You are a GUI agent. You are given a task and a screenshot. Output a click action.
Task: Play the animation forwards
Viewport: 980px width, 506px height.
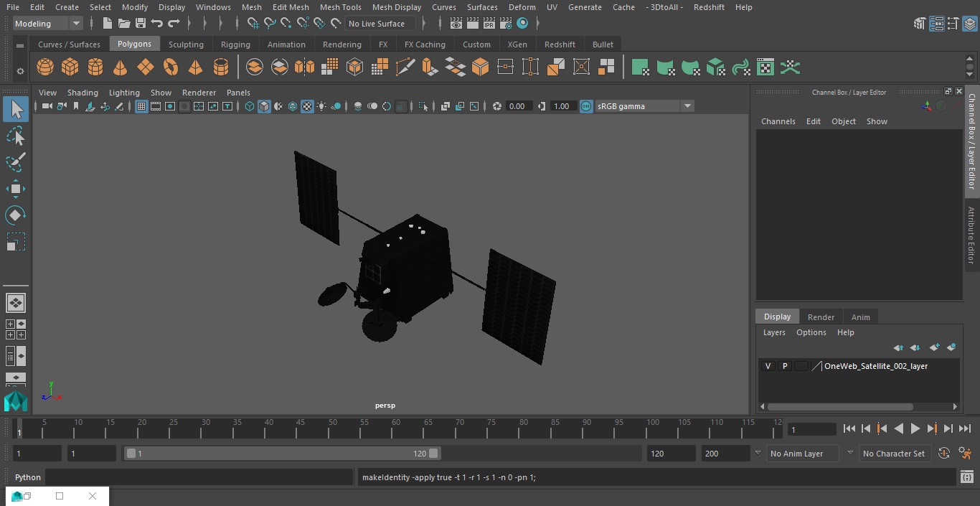pyautogui.click(x=915, y=428)
